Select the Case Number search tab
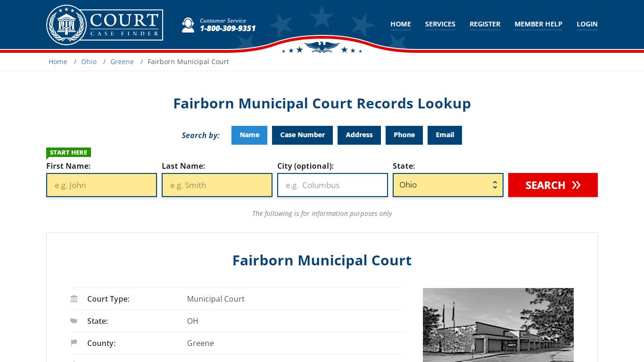 303,135
